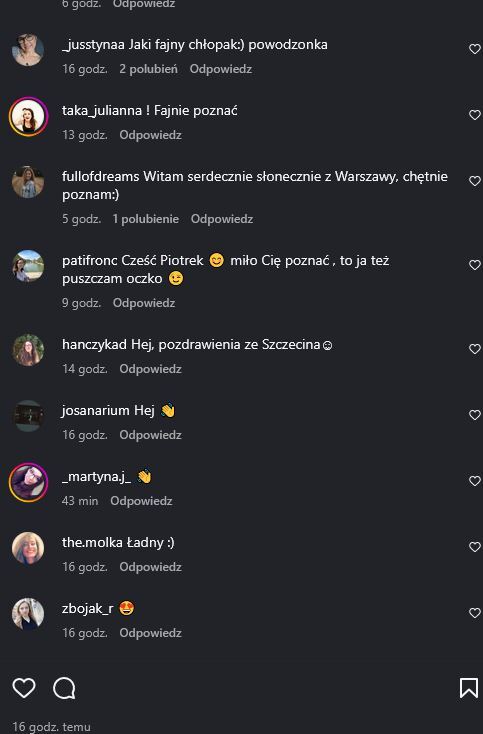Like _jusstynaa's comment
Image resolution: width=483 pixels, height=734 pixels.
(x=475, y=49)
